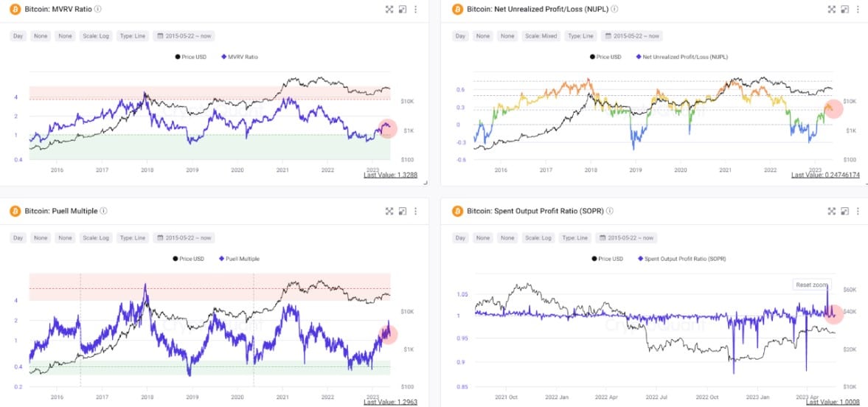Image resolution: width=868 pixels, height=407 pixels.
Task: Hide the Puell Multiple series via its legend
Action: 240,259
